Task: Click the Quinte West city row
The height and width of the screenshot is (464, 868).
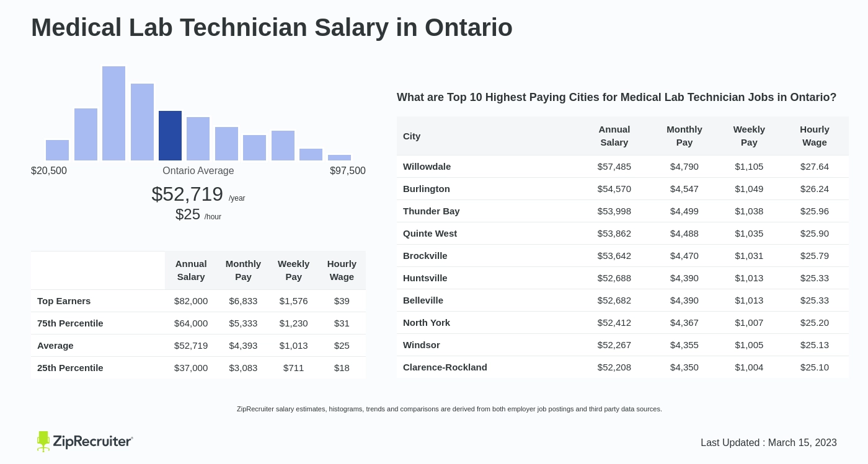Action: pos(623,233)
